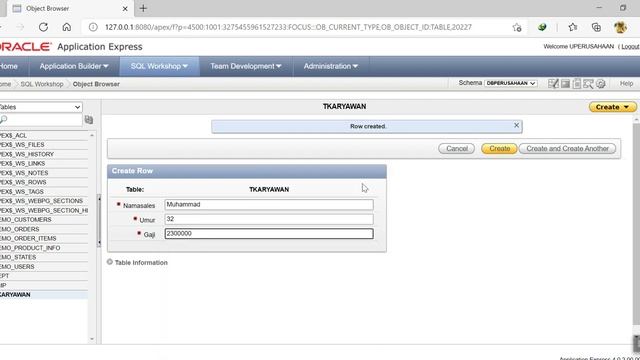640x360 pixels.
Task: Open the green browser extension icon
Action: coord(542,27)
